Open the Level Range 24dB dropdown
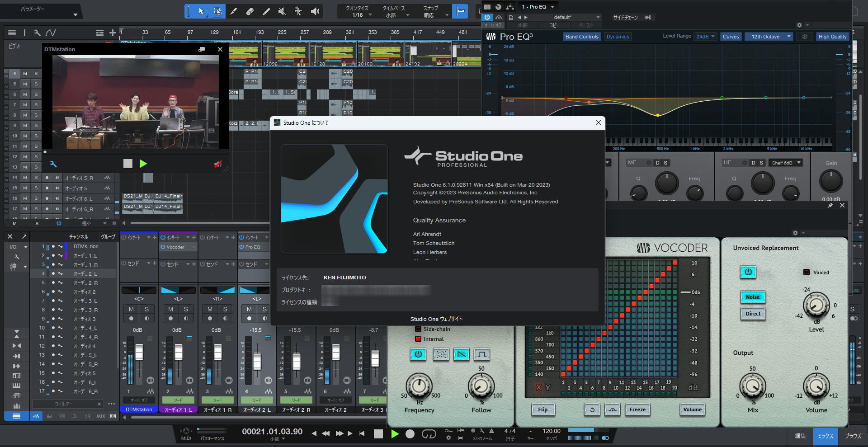868x447 pixels. (x=706, y=37)
